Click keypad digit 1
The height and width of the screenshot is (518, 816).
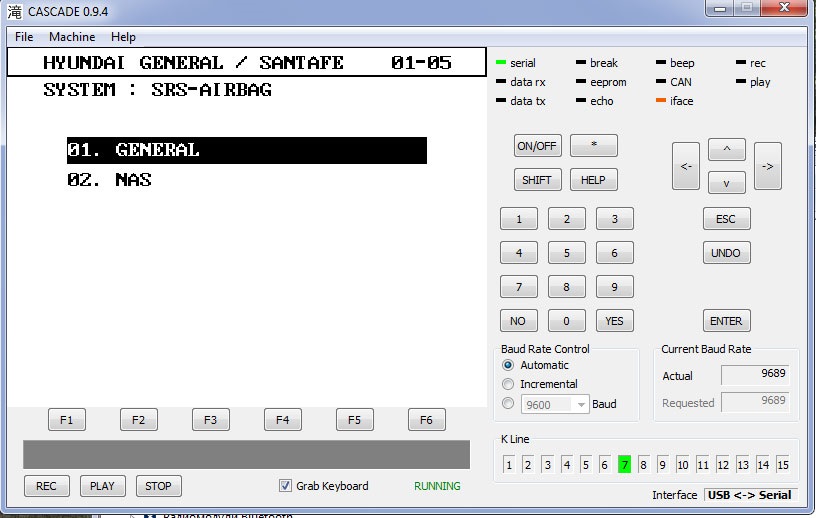pyautogui.click(x=519, y=219)
